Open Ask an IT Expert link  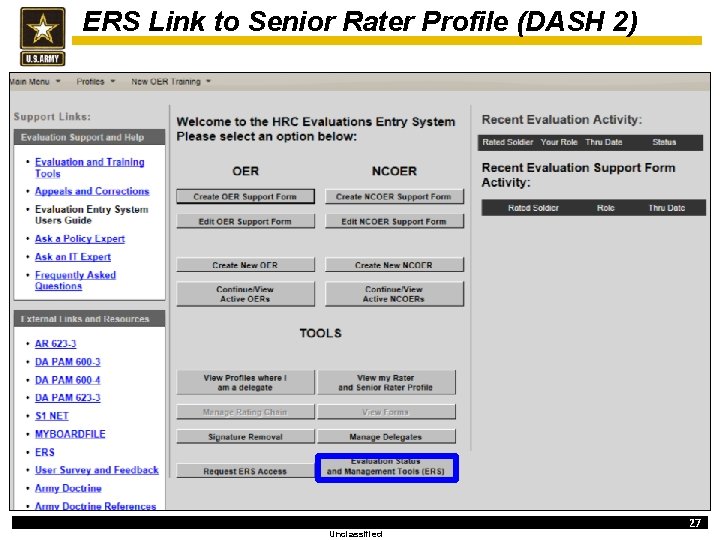pos(73,257)
